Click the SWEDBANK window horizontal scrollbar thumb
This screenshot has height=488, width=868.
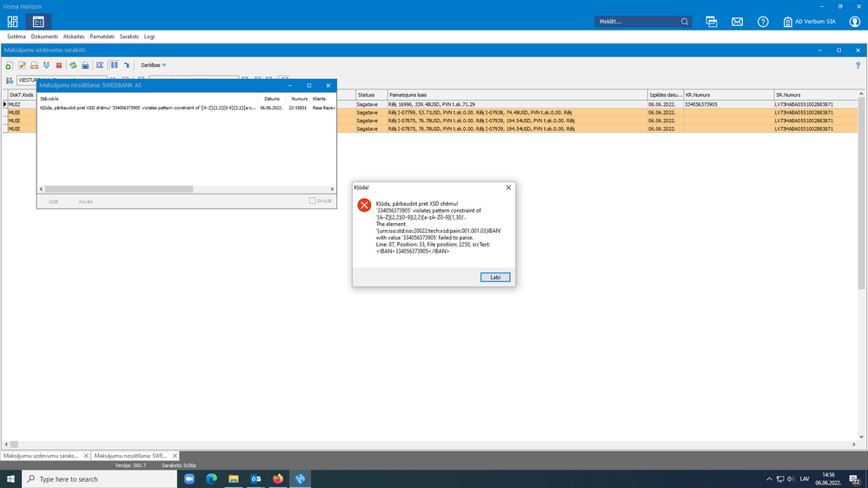[119, 188]
